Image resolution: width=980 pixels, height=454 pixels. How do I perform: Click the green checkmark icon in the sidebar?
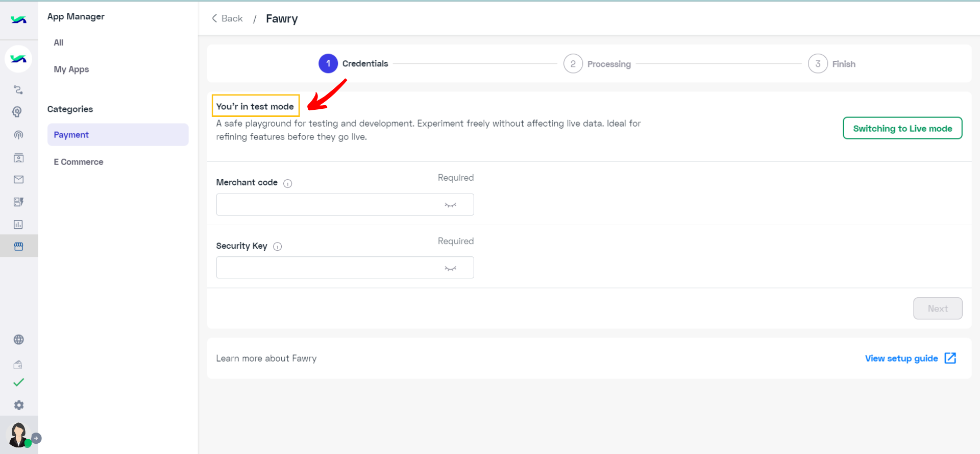click(x=18, y=383)
